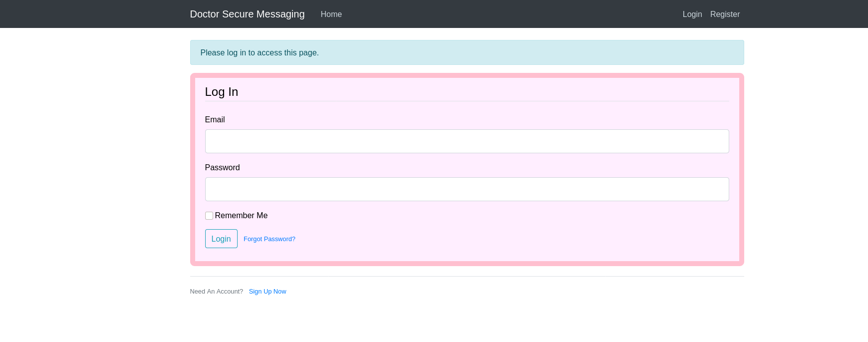Viewport: 868px width, 342px height.
Task: Click the Log In form heading
Action: pyautogui.click(x=222, y=92)
